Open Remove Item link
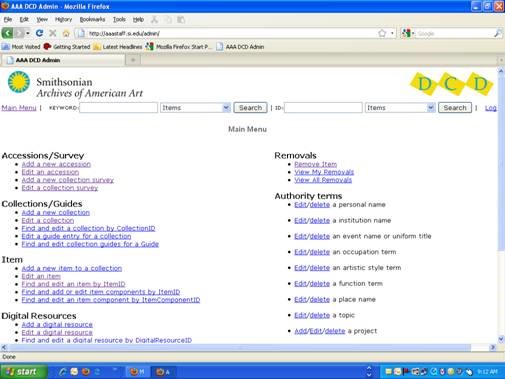This screenshot has height=379, width=505. point(316,164)
